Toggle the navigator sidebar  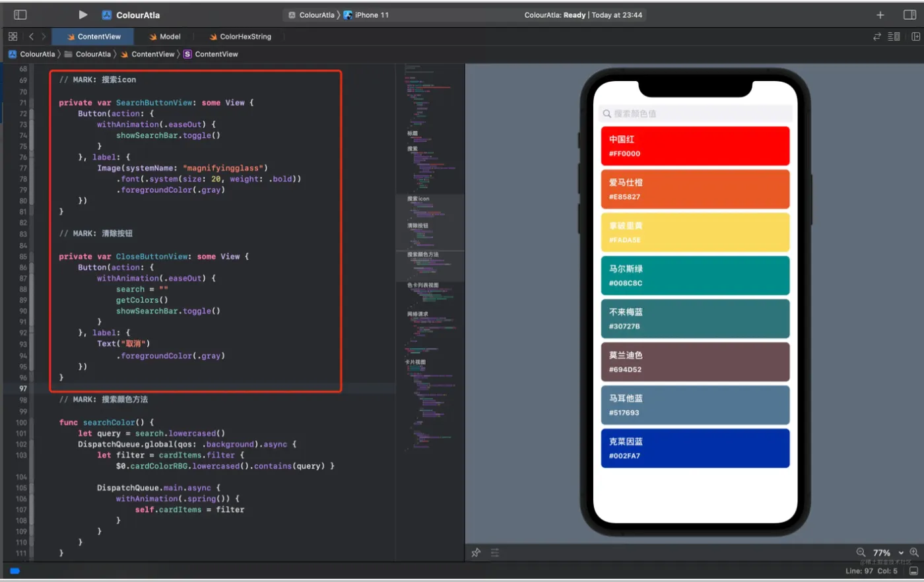click(20, 15)
